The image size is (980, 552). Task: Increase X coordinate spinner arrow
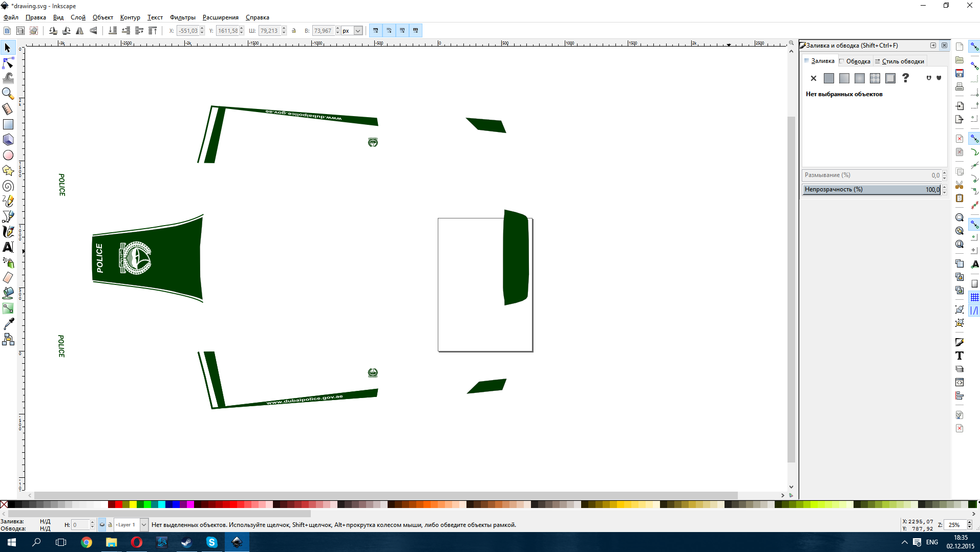tap(202, 28)
